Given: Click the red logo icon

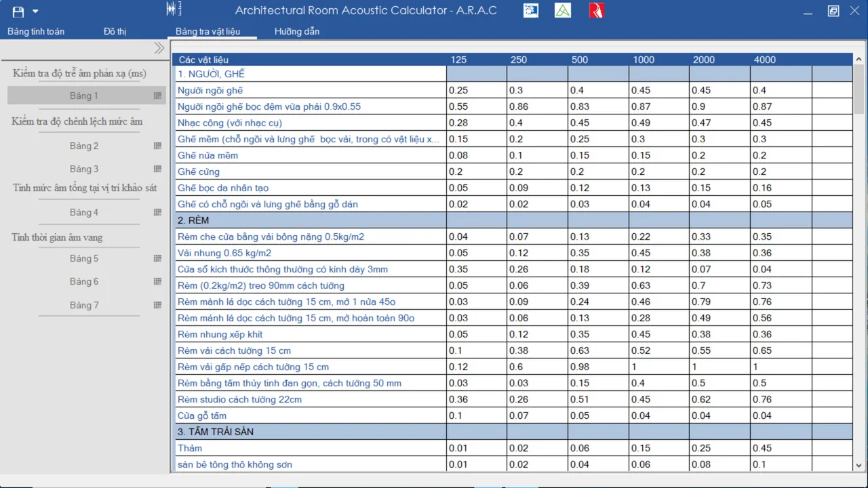Looking at the screenshot, I should [596, 10].
